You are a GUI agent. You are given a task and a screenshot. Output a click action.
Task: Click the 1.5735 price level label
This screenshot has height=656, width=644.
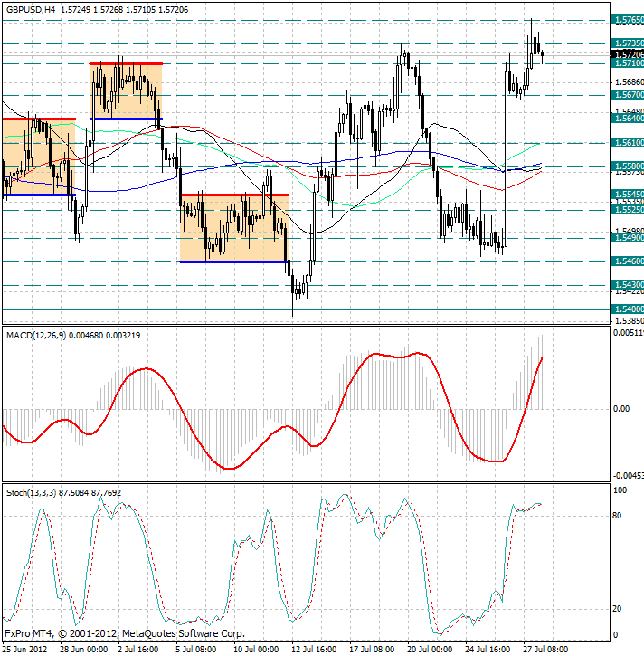click(628, 43)
